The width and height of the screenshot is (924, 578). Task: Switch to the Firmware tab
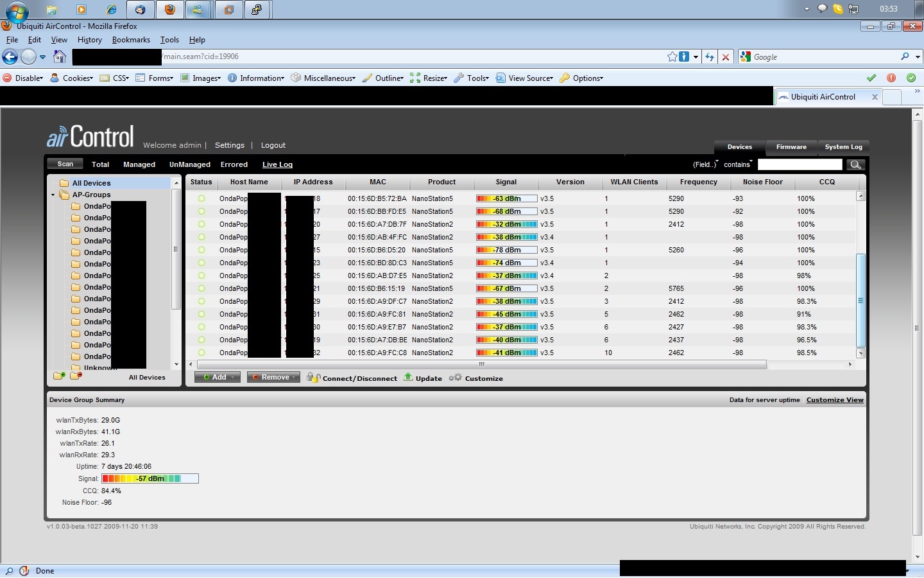791,147
